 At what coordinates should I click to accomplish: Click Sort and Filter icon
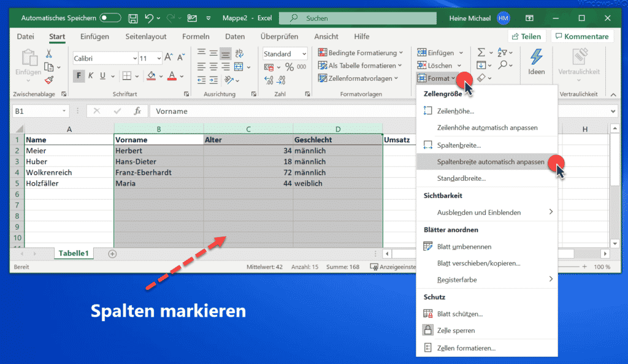502,52
